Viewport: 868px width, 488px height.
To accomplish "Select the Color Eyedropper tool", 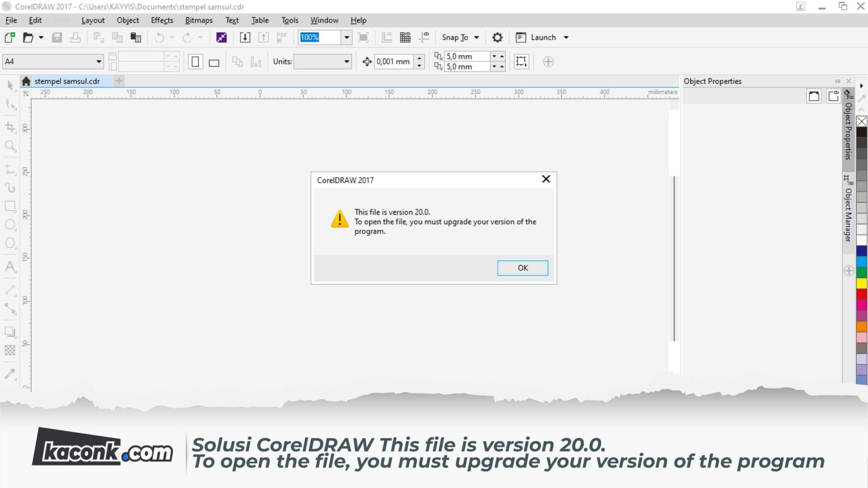I will [10, 373].
